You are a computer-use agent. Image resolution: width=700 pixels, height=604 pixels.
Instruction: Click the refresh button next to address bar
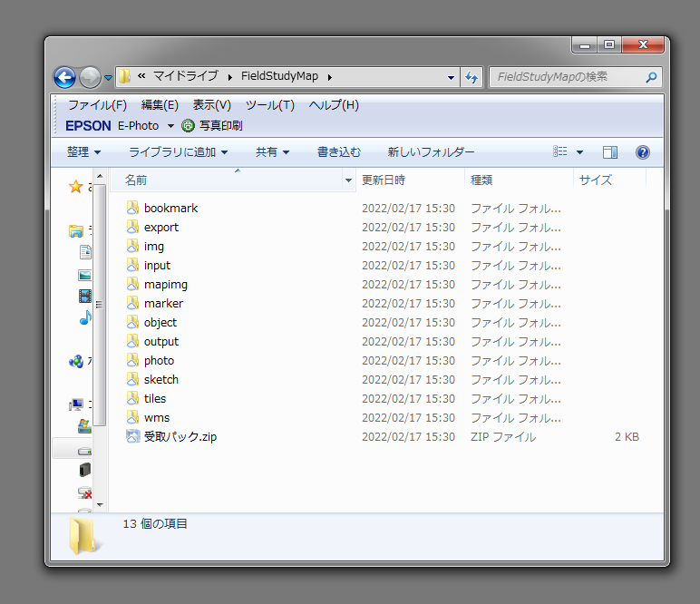(x=472, y=77)
